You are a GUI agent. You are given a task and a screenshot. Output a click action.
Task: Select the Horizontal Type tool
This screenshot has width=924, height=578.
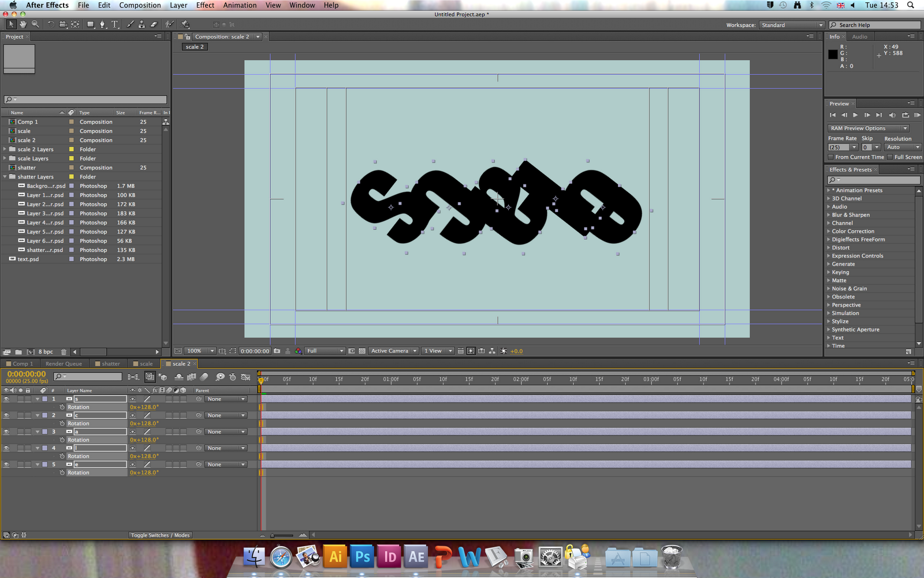[115, 24]
